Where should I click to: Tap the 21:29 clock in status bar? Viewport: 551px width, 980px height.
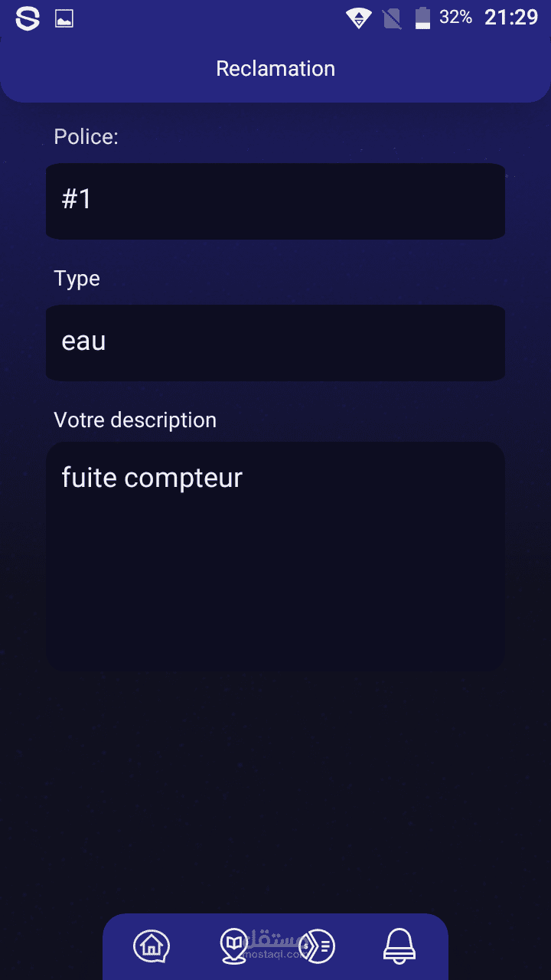(x=511, y=18)
